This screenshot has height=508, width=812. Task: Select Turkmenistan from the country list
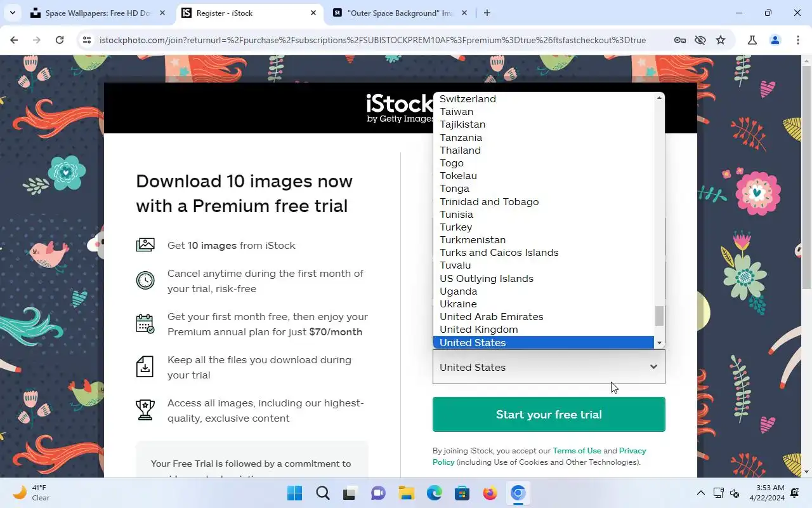[544, 240]
